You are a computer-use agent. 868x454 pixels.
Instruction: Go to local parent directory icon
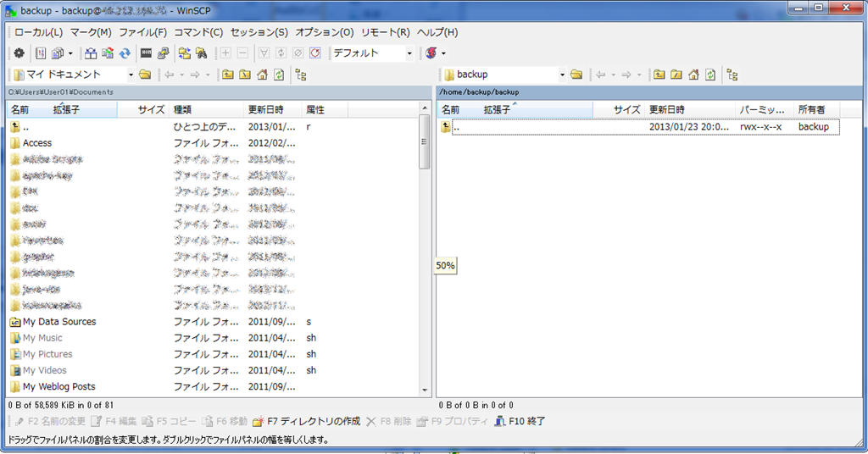click(228, 74)
